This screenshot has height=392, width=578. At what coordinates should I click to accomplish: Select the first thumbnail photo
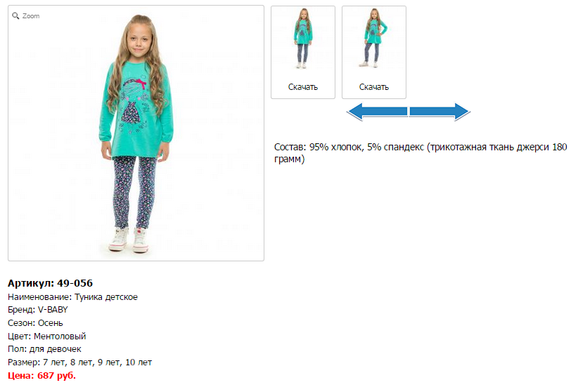[x=303, y=39]
